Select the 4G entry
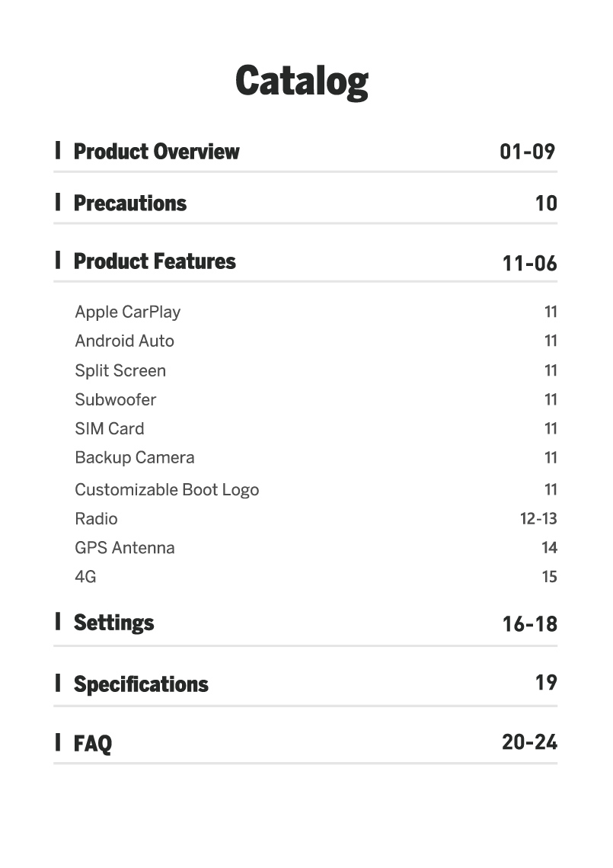Screen dimensions: 613x868 point(85,577)
